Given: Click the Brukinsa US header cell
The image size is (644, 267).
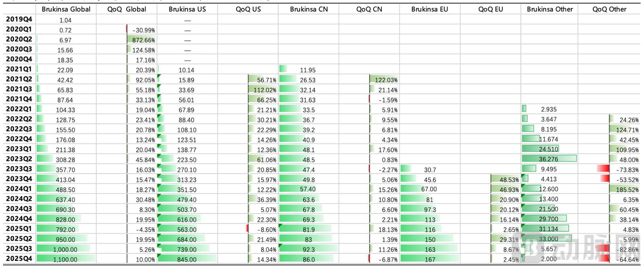Looking at the screenshot, I should click(187, 9).
